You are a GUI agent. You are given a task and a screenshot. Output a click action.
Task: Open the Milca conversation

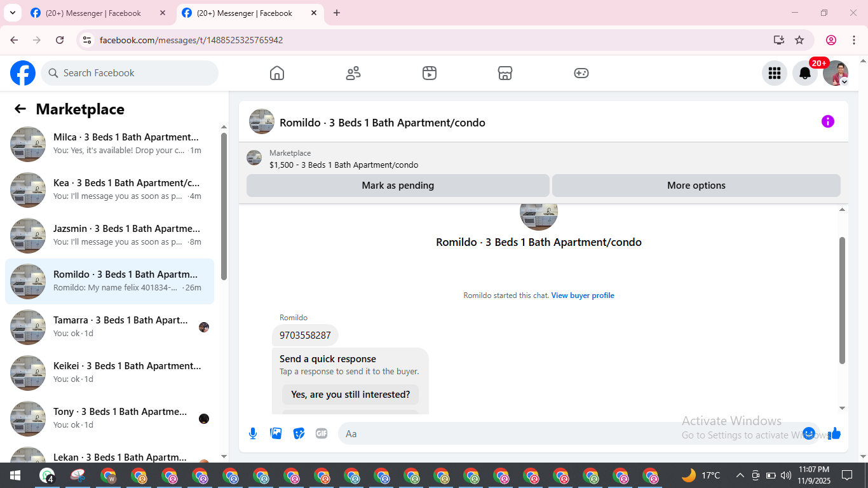coord(109,144)
